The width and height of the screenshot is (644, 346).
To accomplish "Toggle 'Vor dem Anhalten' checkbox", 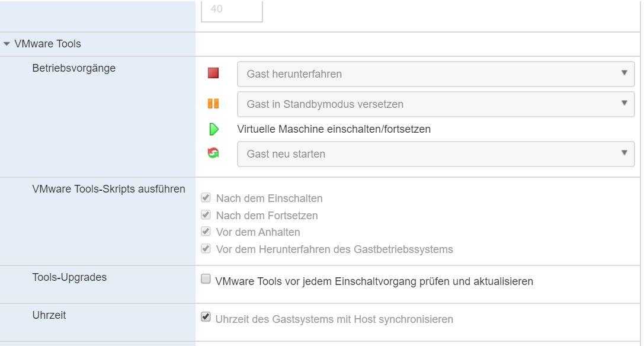I will [206, 232].
